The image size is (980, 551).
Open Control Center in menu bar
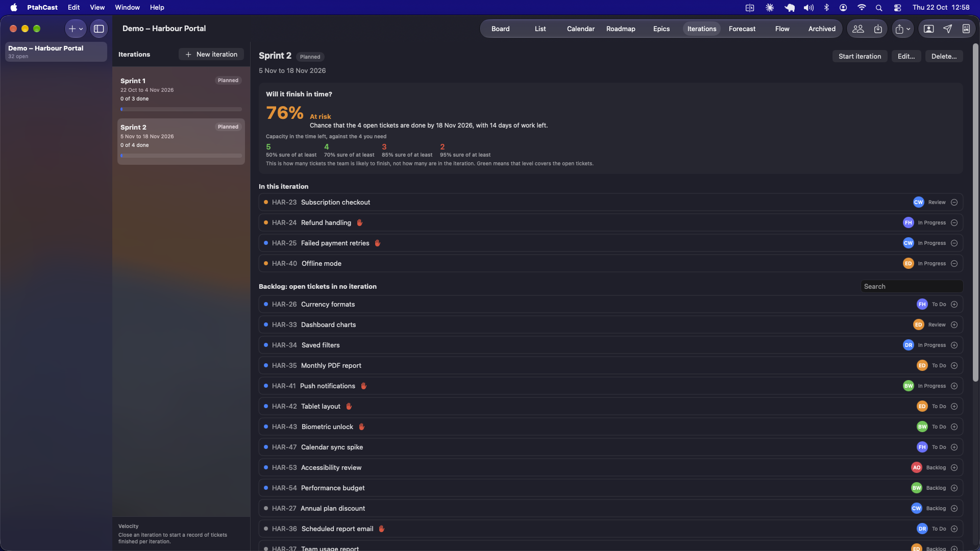(x=897, y=8)
